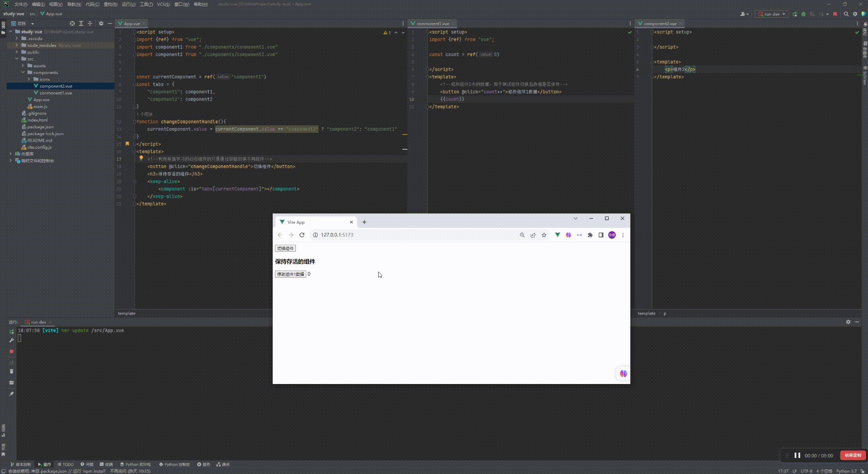Image resolution: width=868 pixels, height=474 pixels.
Task: Pin tab icon in Run tool window
Action: point(12,394)
